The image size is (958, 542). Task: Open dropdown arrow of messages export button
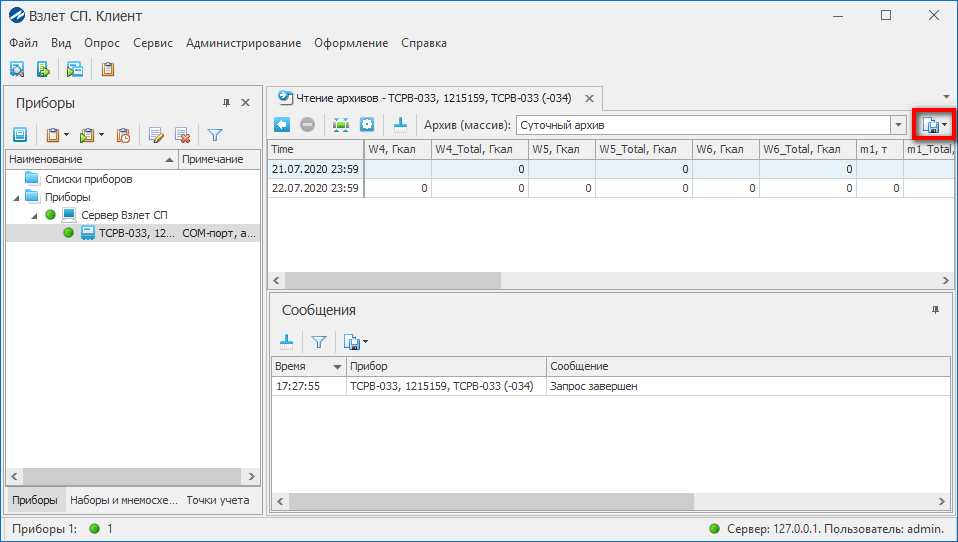coord(365,342)
